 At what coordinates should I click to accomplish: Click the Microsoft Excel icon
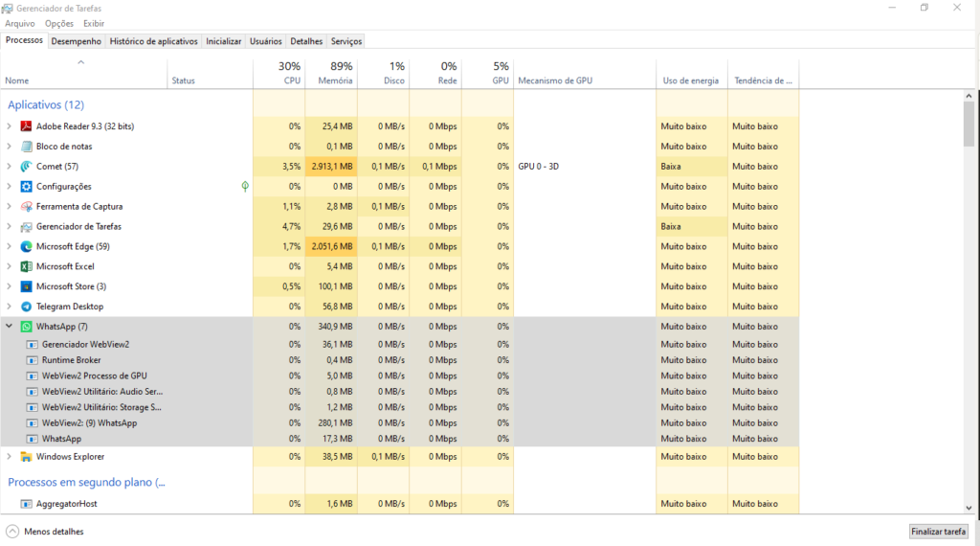(x=26, y=266)
